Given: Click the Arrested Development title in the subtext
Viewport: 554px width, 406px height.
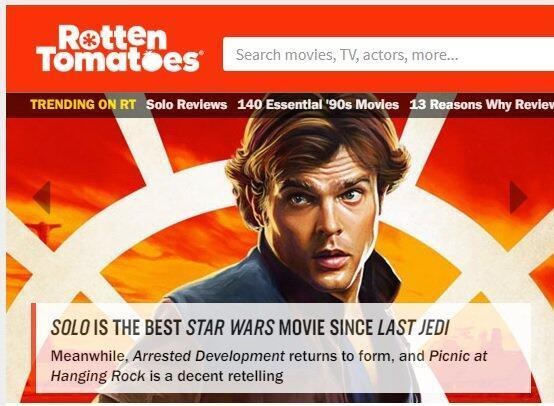Looking at the screenshot, I should (x=208, y=356).
